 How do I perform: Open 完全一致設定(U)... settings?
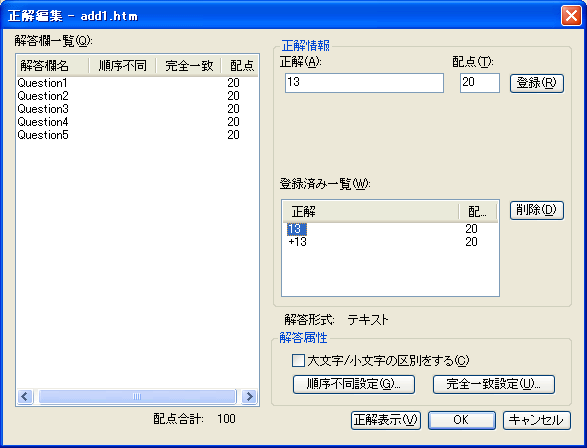(x=493, y=384)
